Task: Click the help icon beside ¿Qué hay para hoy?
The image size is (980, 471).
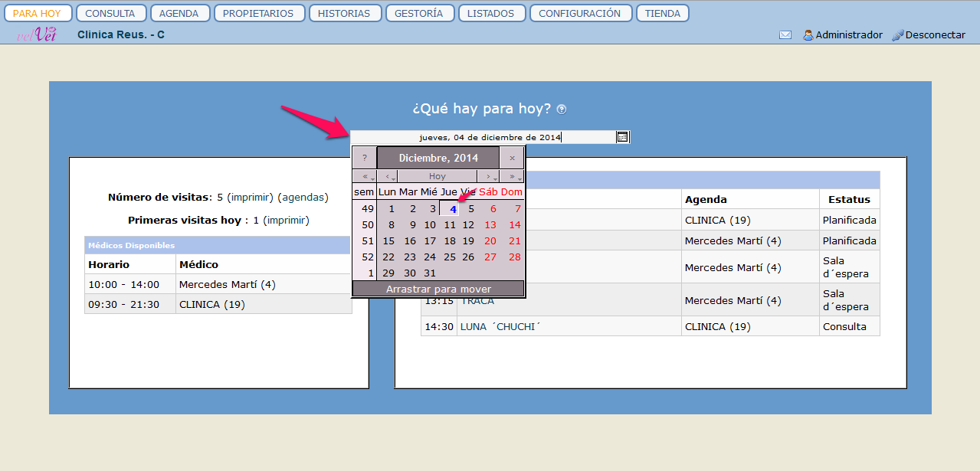Action: [x=562, y=110]
